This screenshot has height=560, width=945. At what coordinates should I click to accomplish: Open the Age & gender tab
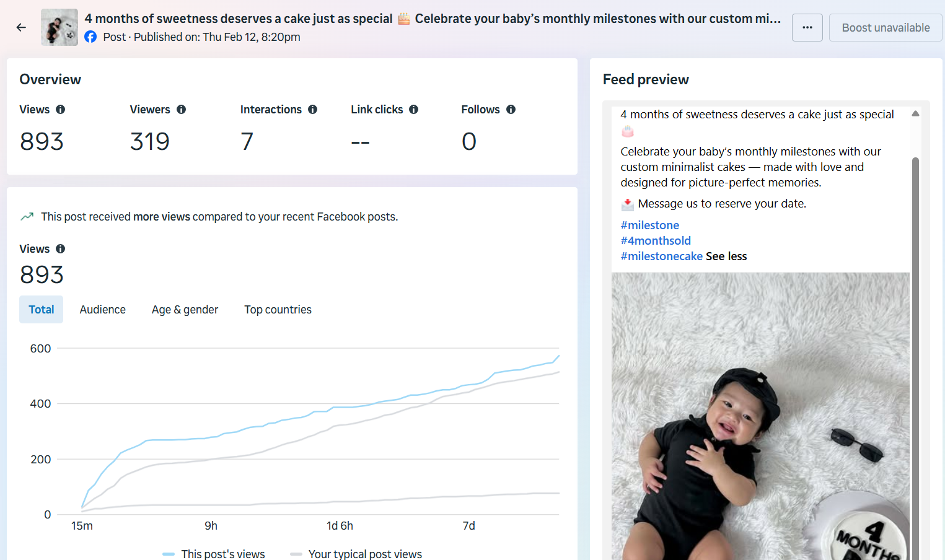pyautogui.click(x=185, y=310)
